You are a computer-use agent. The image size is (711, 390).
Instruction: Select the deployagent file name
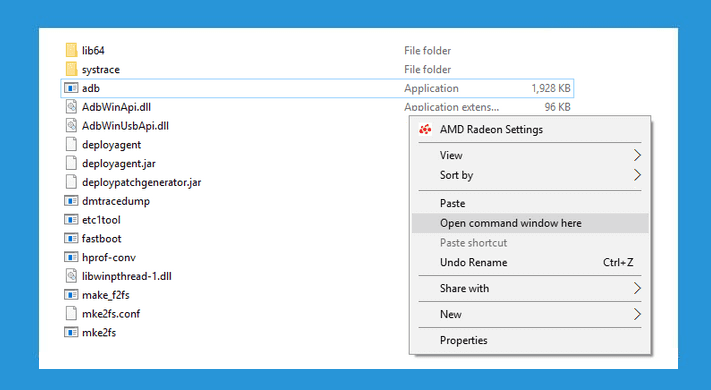coord(112,145)
